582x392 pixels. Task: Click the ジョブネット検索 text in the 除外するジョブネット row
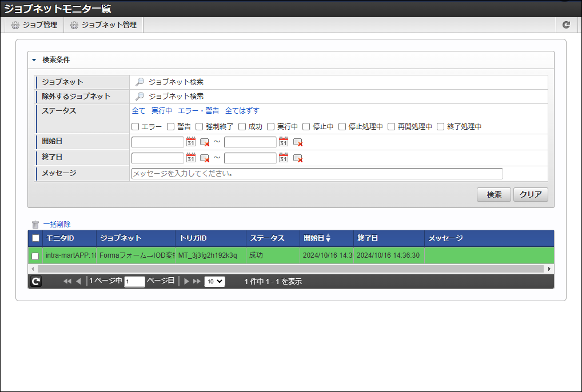point(176,97)
